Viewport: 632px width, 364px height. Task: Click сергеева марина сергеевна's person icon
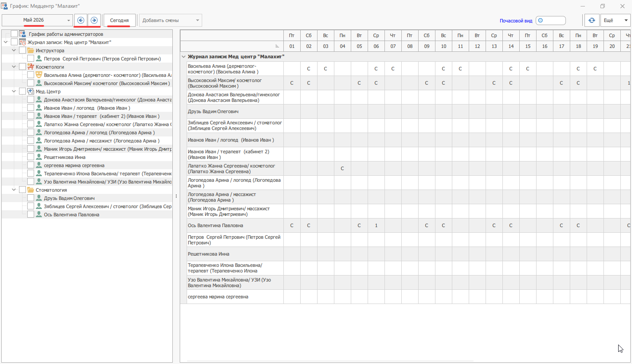click(39, 165)
